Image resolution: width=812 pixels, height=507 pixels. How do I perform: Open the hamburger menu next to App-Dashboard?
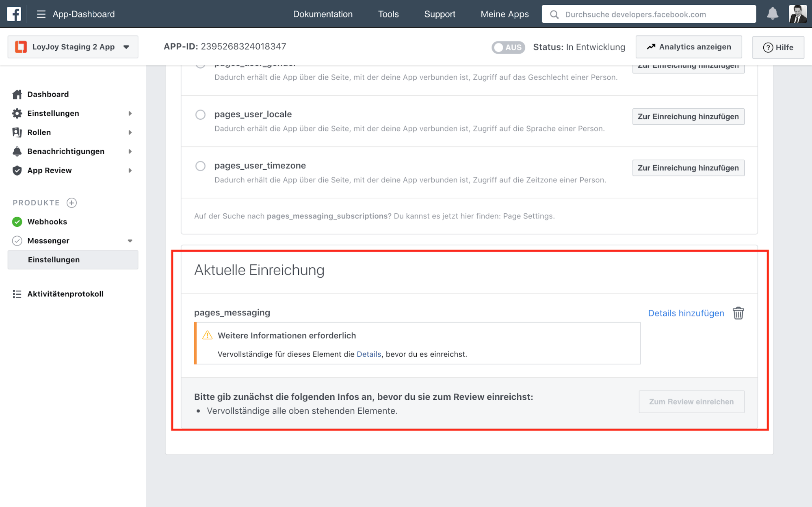41,14
